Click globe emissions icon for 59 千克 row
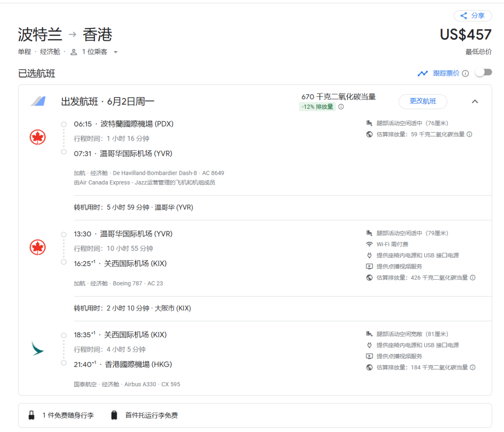 tap(369, 134)
